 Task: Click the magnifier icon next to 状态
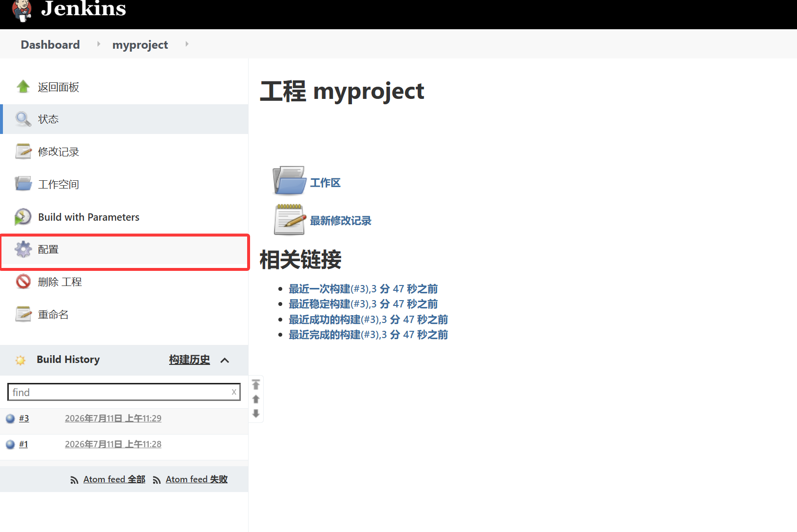point(23,119)
